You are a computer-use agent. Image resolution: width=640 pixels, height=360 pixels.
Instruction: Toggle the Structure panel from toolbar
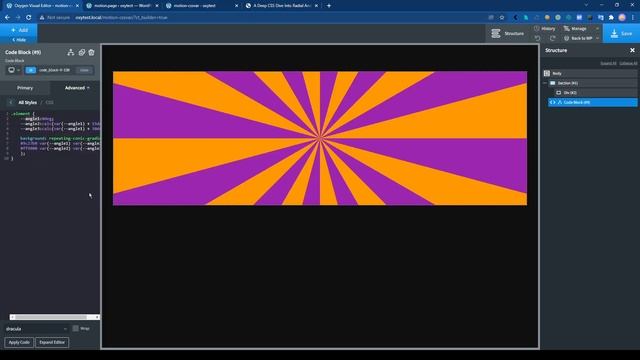pos(507,33)
